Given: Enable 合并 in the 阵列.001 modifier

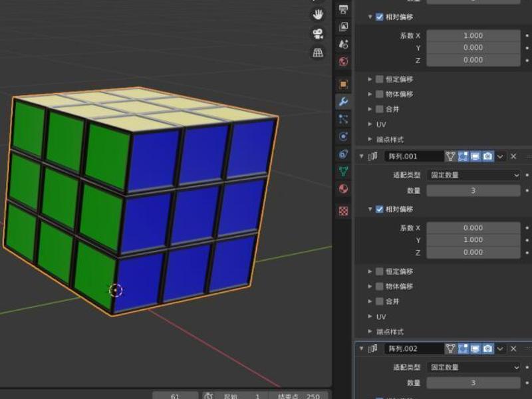Looking at the screenshot, I should 379,301.
